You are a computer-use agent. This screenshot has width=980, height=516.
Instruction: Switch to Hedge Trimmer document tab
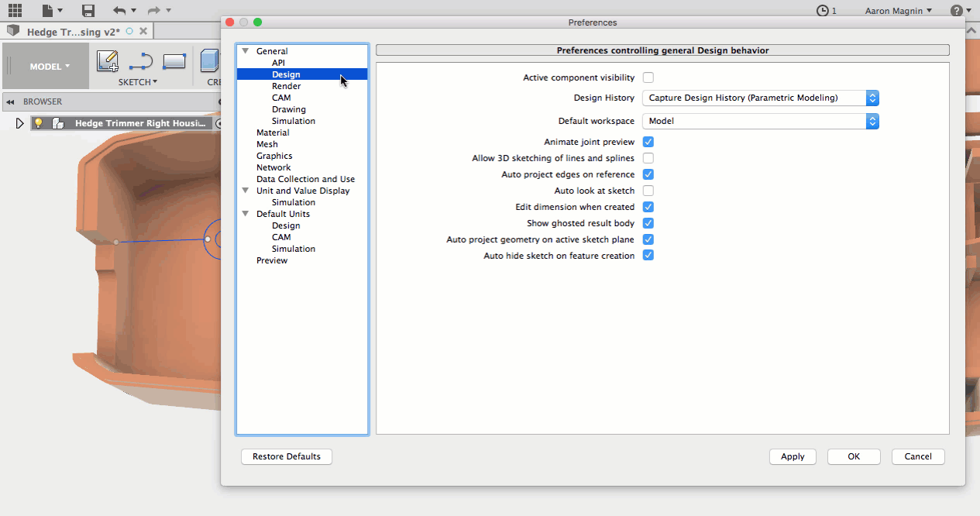point(74,32)
